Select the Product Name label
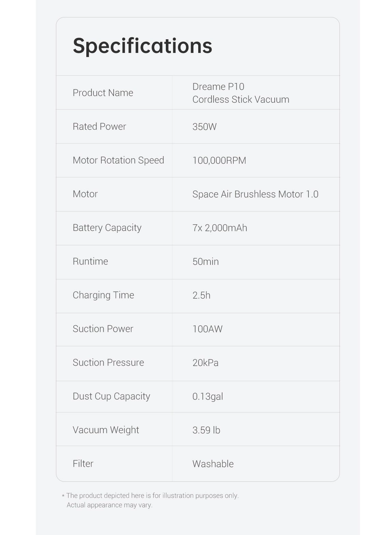The image size is (392, 535). point(103,93)
